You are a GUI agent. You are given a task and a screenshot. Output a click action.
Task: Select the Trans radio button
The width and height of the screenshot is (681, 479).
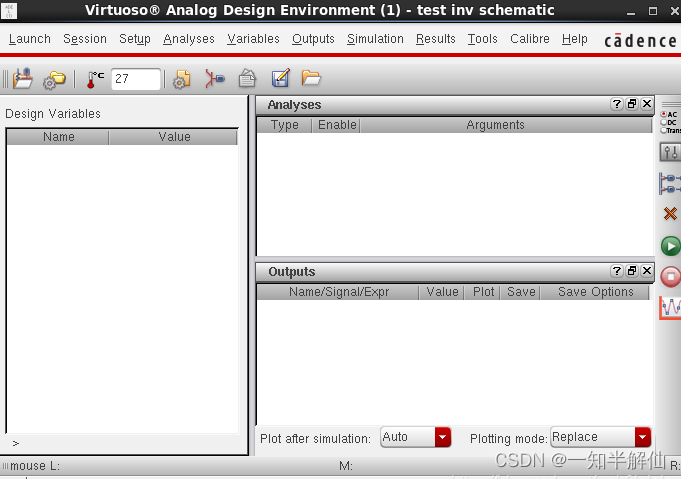664,130
